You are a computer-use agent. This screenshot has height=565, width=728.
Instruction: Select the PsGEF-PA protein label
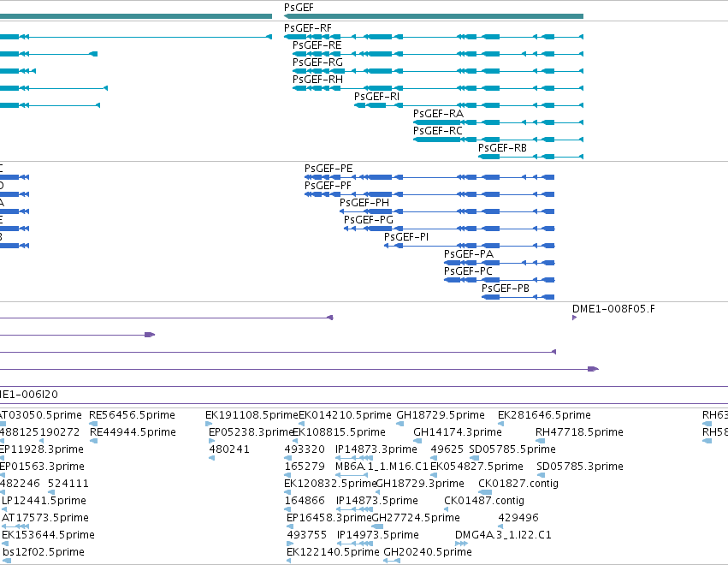tap(469, 254)
